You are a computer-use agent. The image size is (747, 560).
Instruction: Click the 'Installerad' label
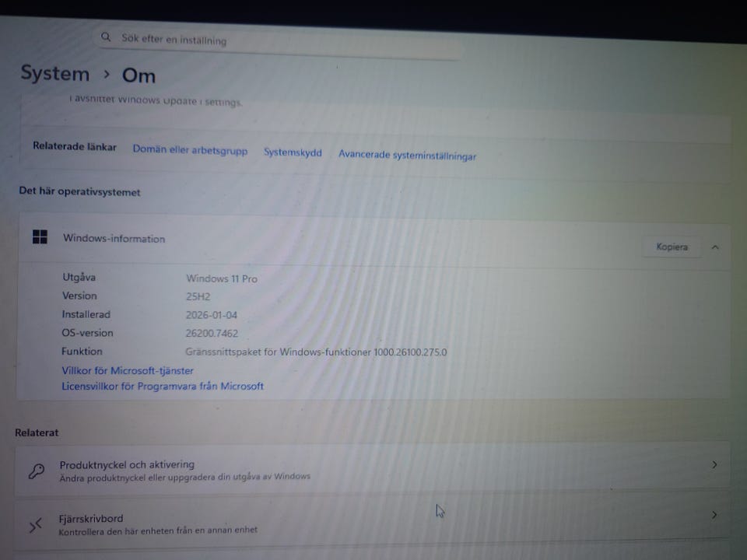coord(86,314)
